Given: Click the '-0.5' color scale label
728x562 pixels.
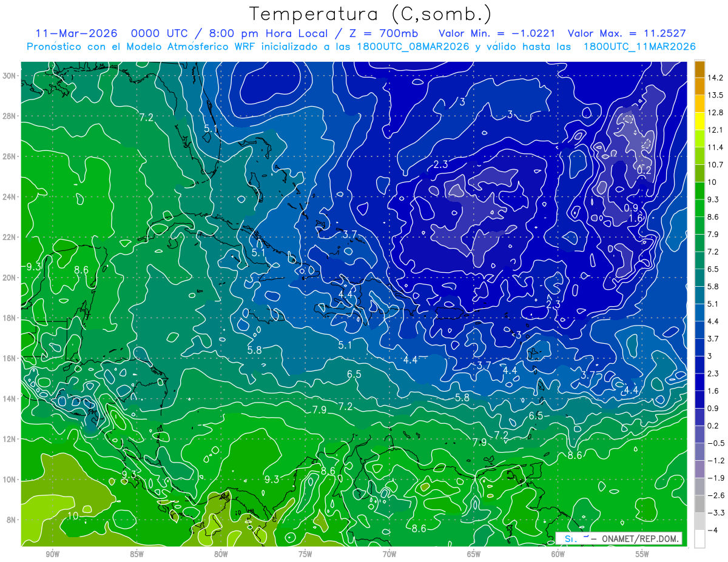Looking at the screenshot, I should tap(716, 443).
